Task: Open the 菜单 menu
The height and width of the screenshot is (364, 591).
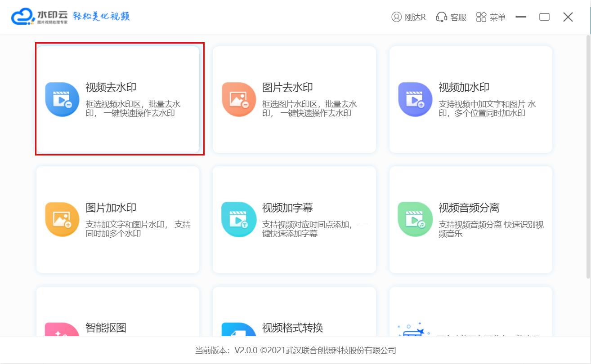Action: 491,17
